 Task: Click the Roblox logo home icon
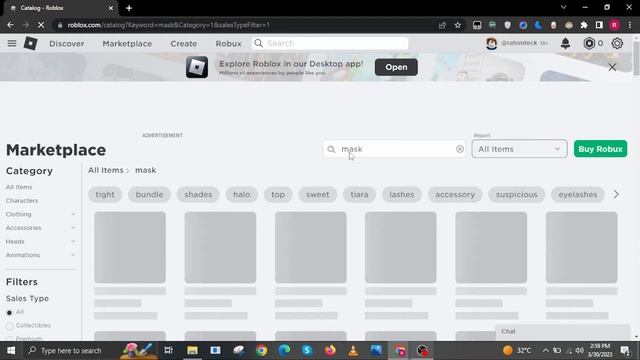point(31,43)
